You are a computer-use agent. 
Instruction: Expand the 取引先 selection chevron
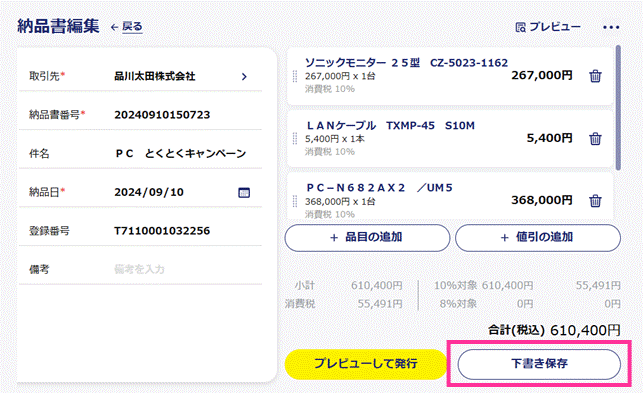[244, 77]
